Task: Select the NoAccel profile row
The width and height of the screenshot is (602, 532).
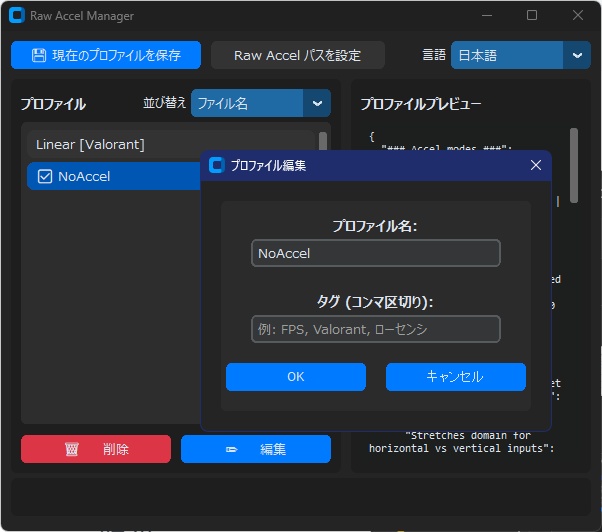Action: point(114,177)
